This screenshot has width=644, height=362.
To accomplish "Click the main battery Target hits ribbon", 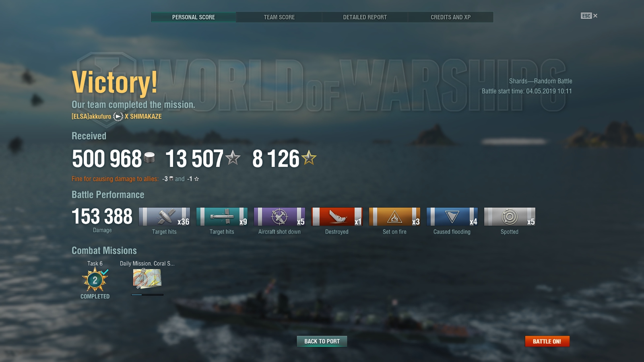I will point(164,216).
